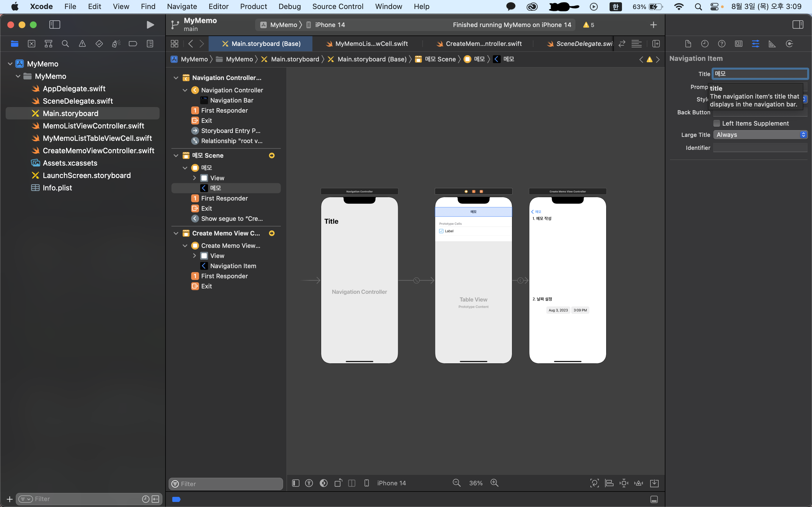This screenshot has height=507, width=812.
Task: Open the Identity inspector icon
Action: pyautogui.click(x=738, y=44)
